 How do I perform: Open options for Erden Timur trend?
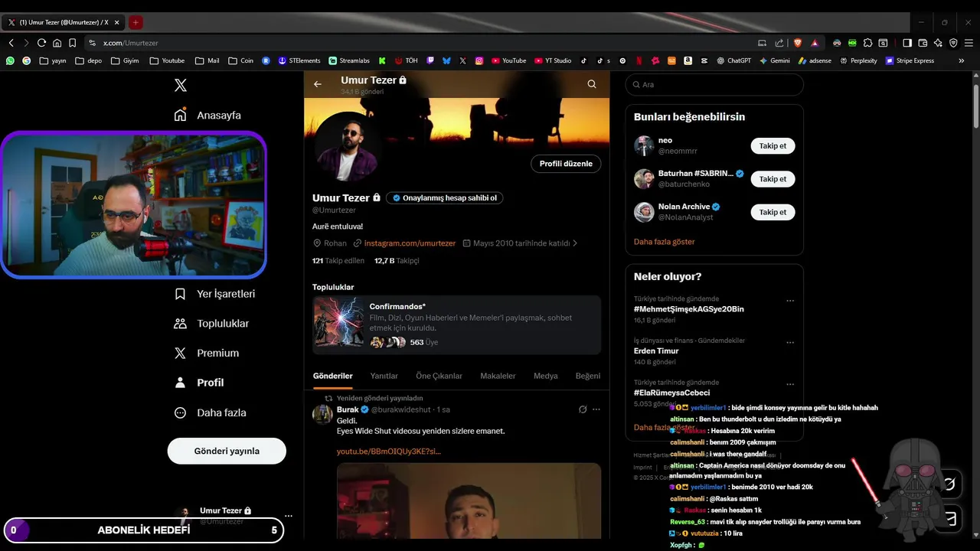(x=790, y=342)
